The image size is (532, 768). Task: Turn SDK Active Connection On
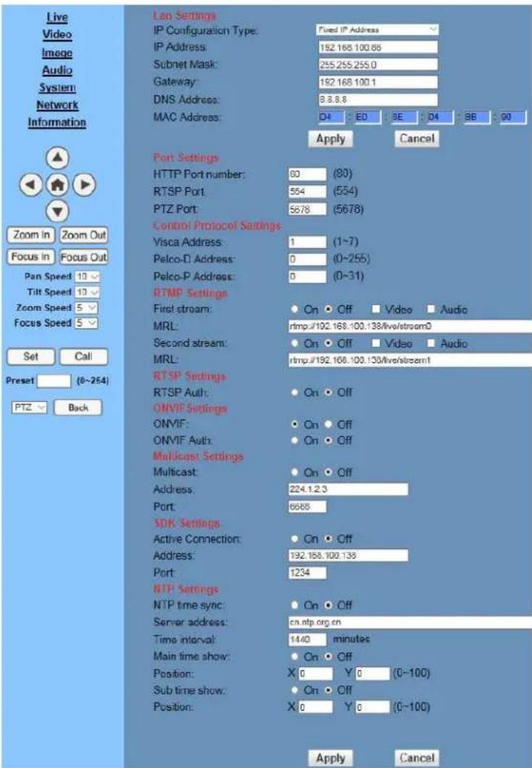[295, 539]
